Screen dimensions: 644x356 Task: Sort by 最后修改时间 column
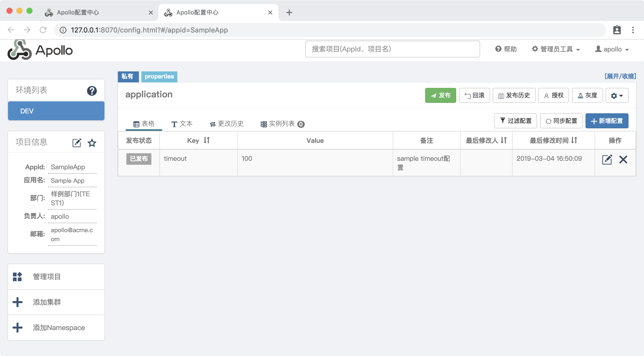click(574, 140)
